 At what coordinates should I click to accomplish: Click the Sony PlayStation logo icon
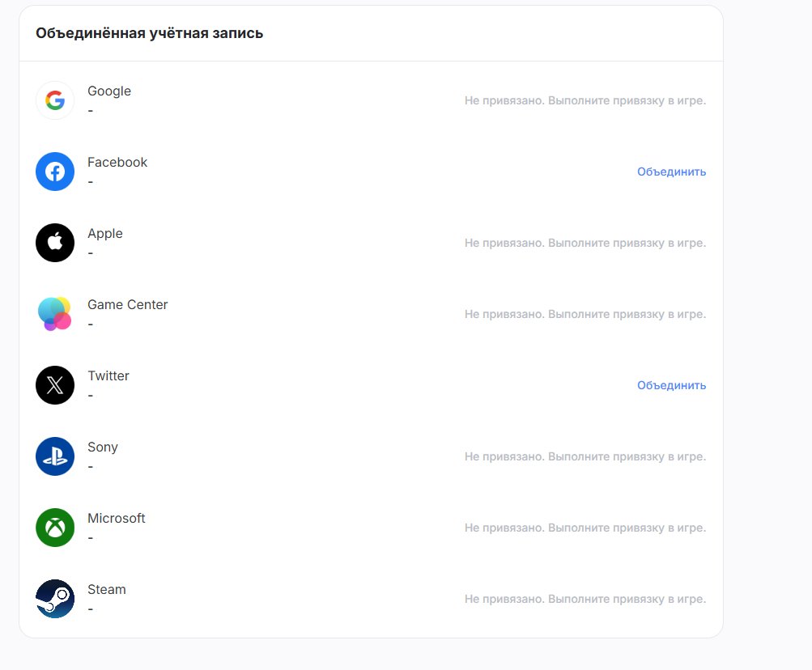tap(55, 456)
